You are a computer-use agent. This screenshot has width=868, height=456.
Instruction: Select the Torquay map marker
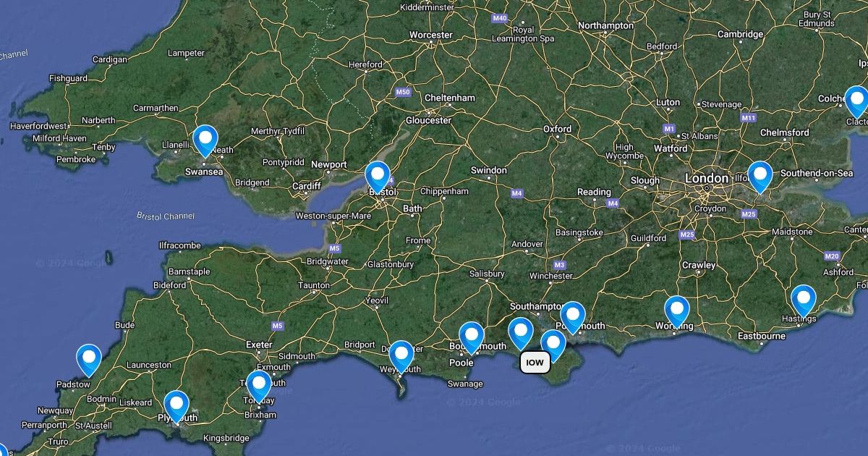(x=259, y=385)
